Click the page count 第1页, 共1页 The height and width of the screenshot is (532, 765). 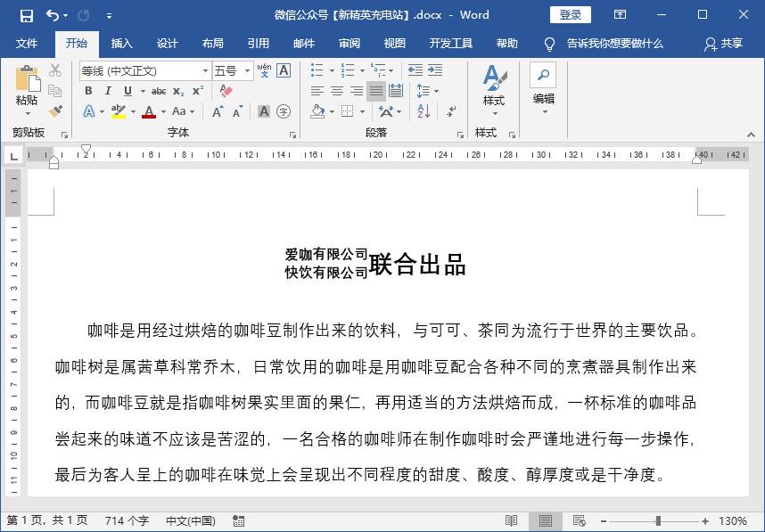coord(47,520)
